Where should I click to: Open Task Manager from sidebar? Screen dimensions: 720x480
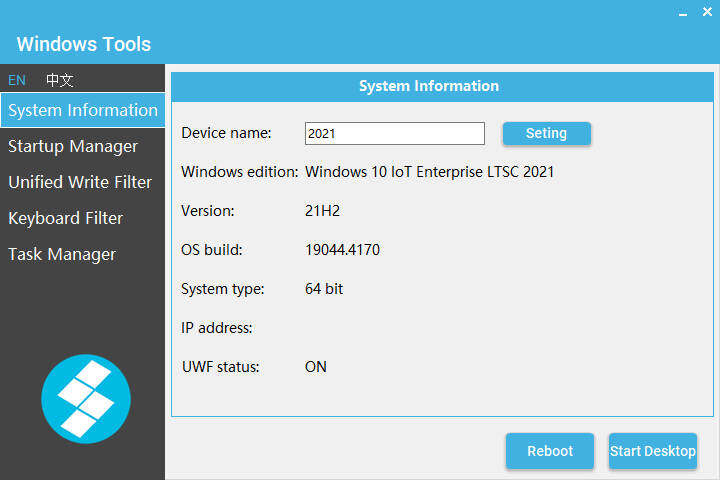[x=62, y=254]
